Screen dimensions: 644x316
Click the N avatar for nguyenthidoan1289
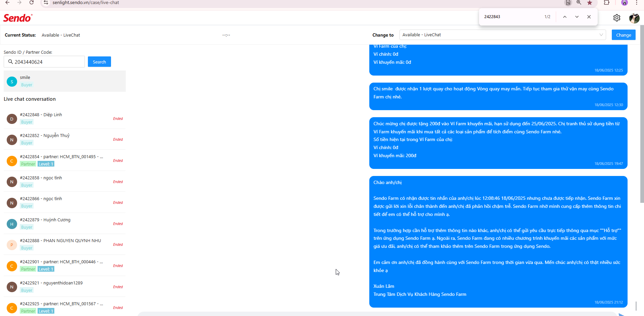pos(12,287)
